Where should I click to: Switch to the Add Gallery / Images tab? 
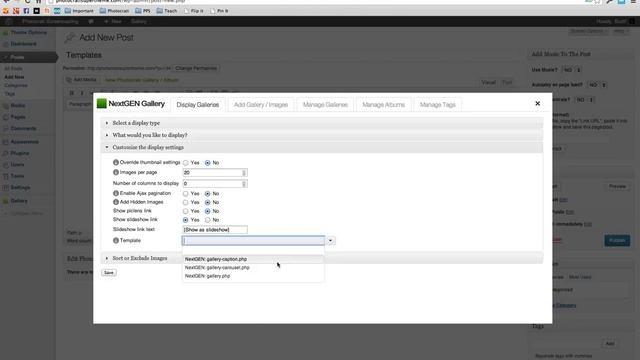(x=261, y=105)
